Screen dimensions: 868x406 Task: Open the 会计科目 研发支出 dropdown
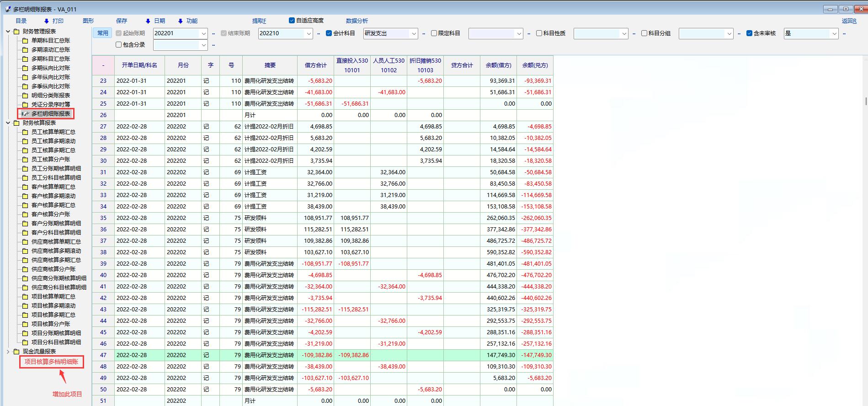(x=414, y=33)
